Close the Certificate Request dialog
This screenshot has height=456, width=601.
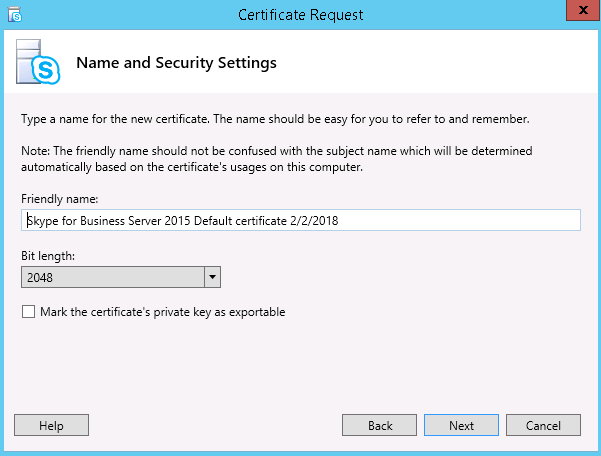(583, 10)
